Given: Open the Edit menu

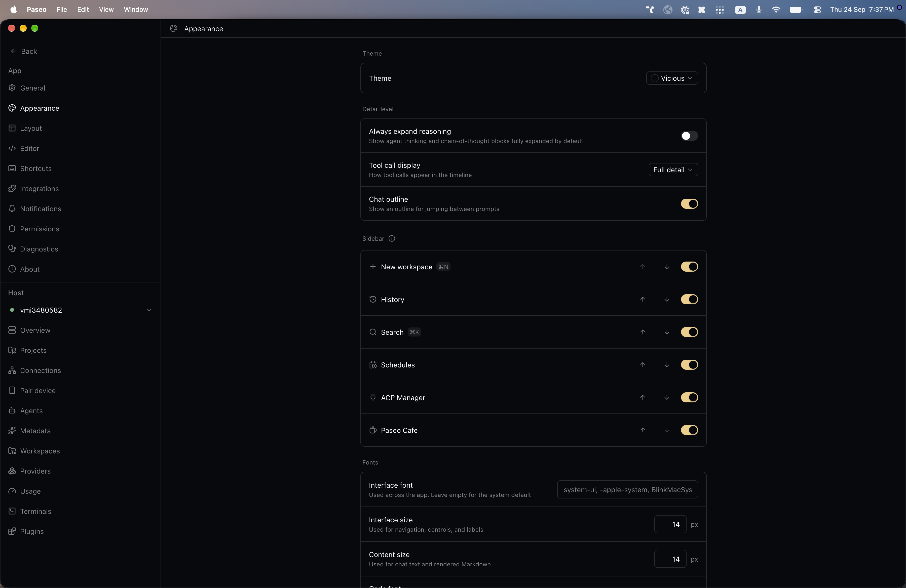Looking at the screenshot, I should click(x=83, y=10).
